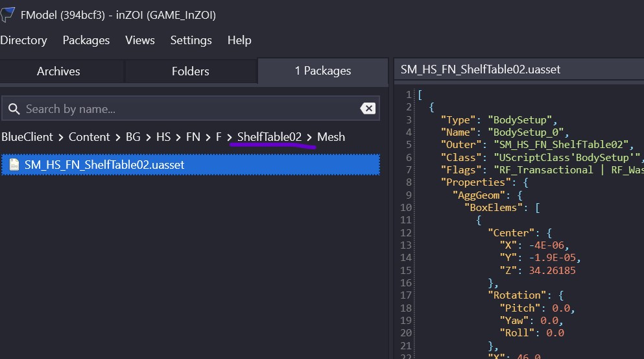Select SM_HS_FN_ShelfTable02.uasset in package list
Image resolution: width=644 pixels, height=359 pixels.
coord(191,164)
